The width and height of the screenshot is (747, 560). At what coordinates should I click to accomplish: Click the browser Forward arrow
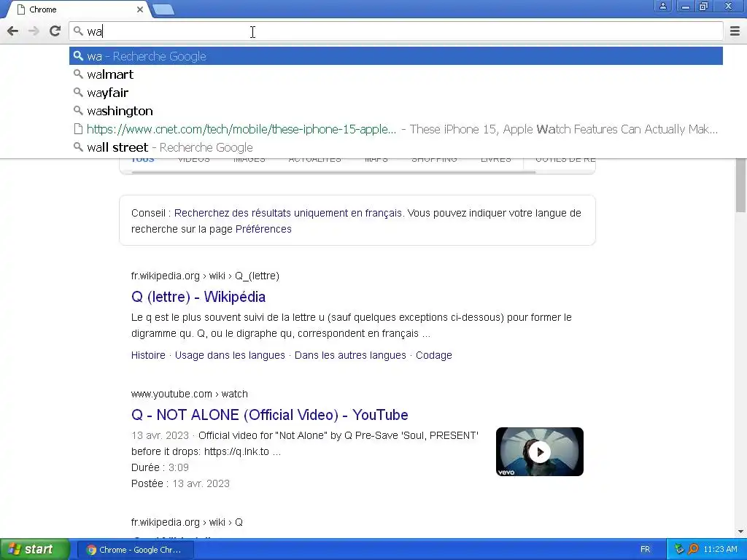click(34, 31)
